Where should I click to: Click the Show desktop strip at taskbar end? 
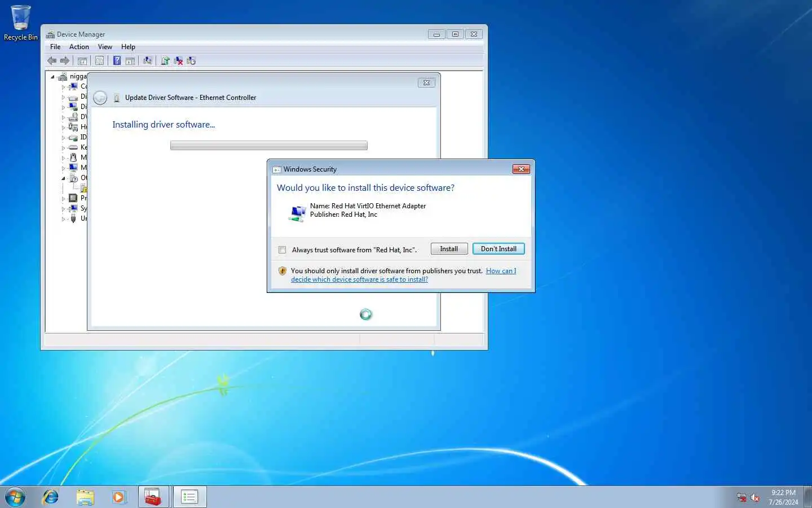[807, 497]
